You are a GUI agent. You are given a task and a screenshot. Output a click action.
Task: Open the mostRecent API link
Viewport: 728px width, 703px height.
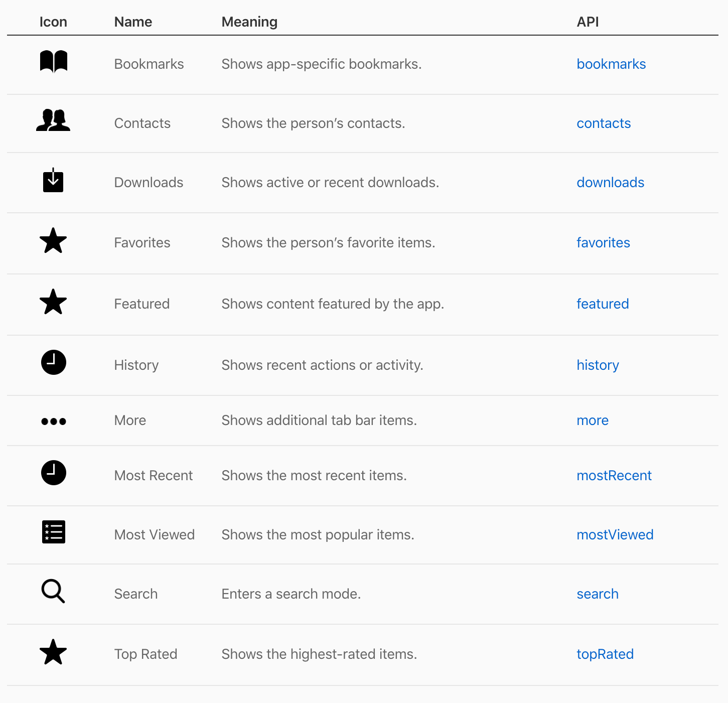(x=614, y=476)
